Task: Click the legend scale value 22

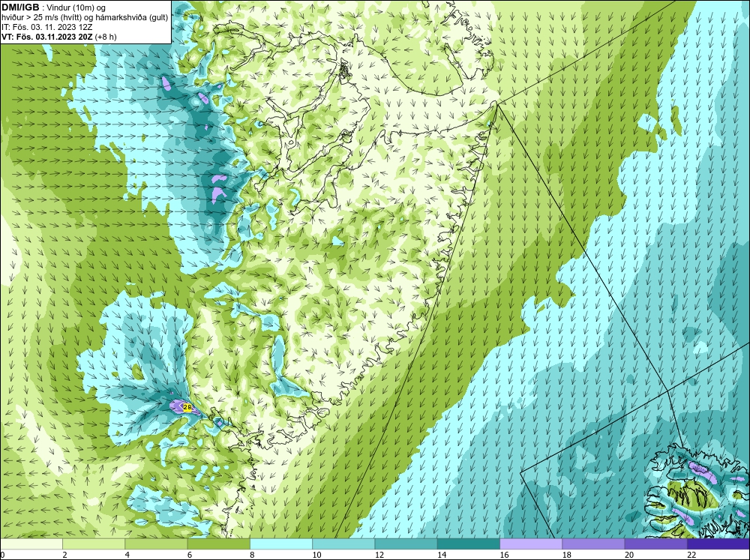Action: pyautogui.click(x=691, y=555)
